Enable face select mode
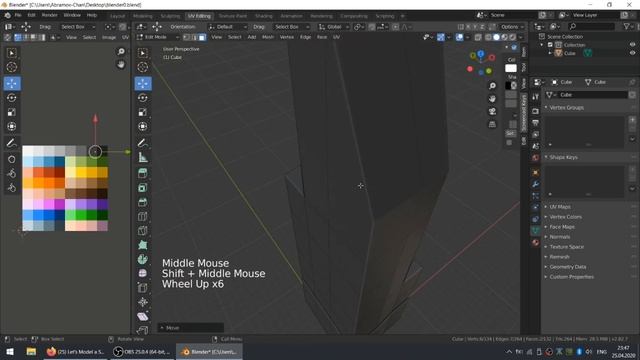640x360 pixels. pyautogui.click(x=202, y=37)
